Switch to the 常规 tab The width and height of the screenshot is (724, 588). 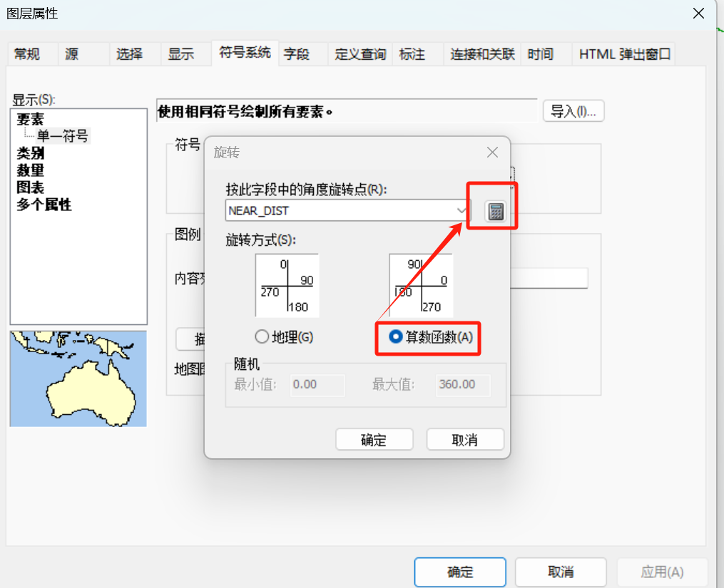(x=26, y=53)
